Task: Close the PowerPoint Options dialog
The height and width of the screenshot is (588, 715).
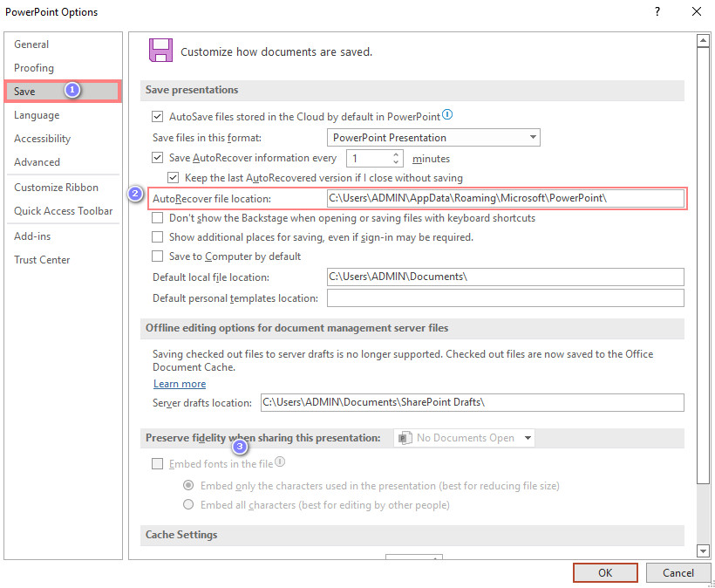Action: [x=697, y=11]
